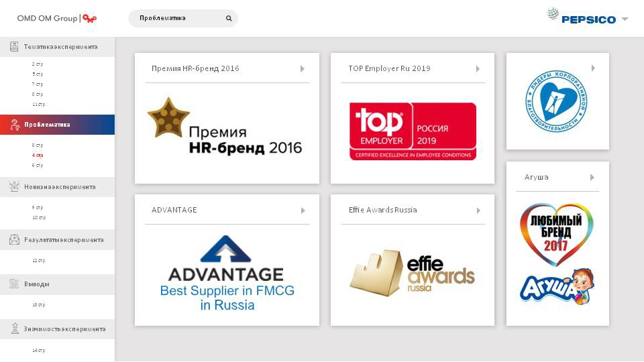Click the blue charity leaders heart emblem
The height and width of the screenshot is (362, 644).
(557, 101)
